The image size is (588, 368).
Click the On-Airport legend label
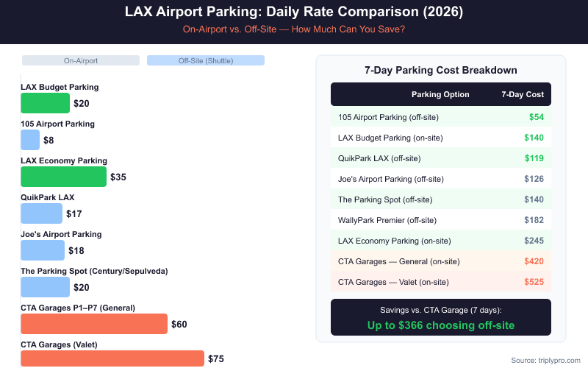pyautogui.click(x=80, y=60)
